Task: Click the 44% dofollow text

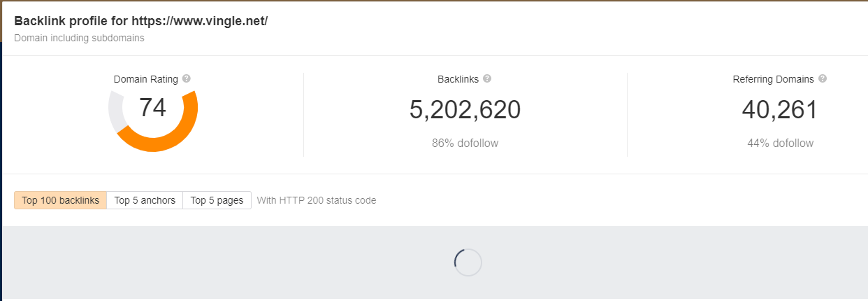Action: pos(780,143)
